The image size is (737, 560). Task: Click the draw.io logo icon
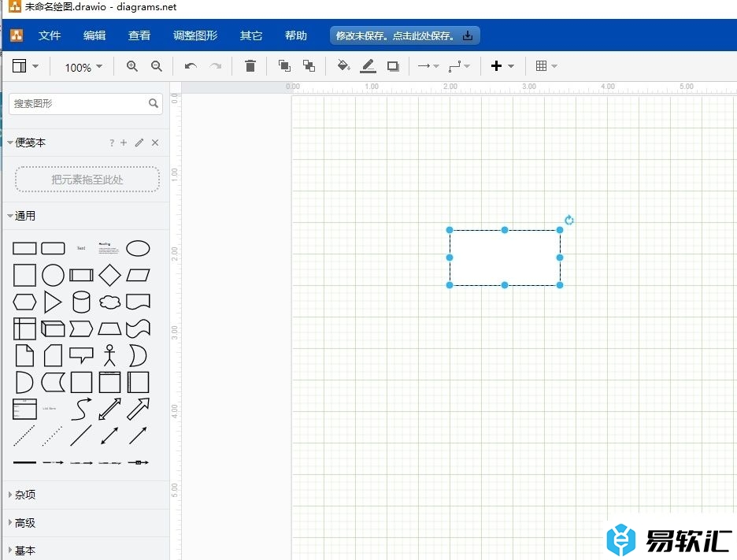coord(17,35)
